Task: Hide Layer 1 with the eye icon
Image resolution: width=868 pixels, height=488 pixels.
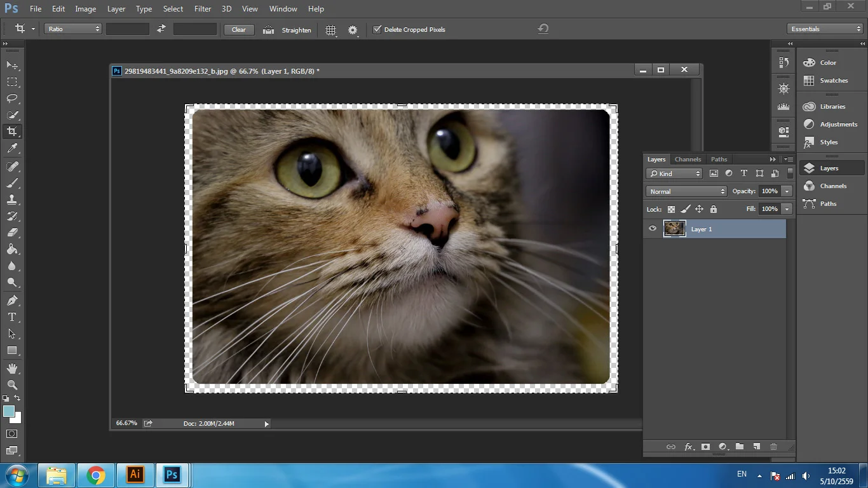Action: [x=653, y=229]
